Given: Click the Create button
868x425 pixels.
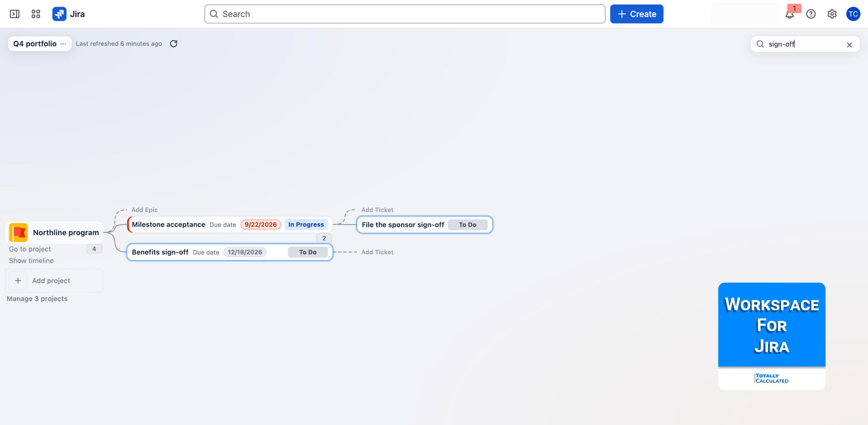Looking at the screenshot, I should [x=636, y=14].
